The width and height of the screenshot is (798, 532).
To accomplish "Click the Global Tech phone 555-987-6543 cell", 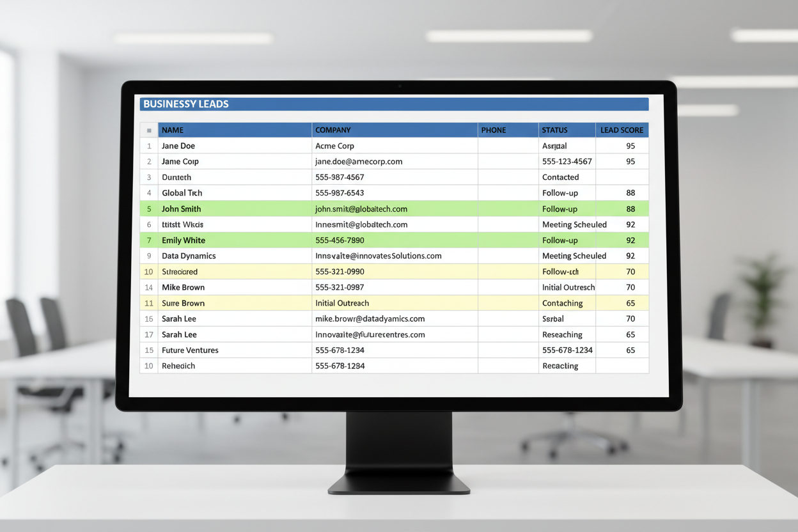I will (x=395, y=193).
